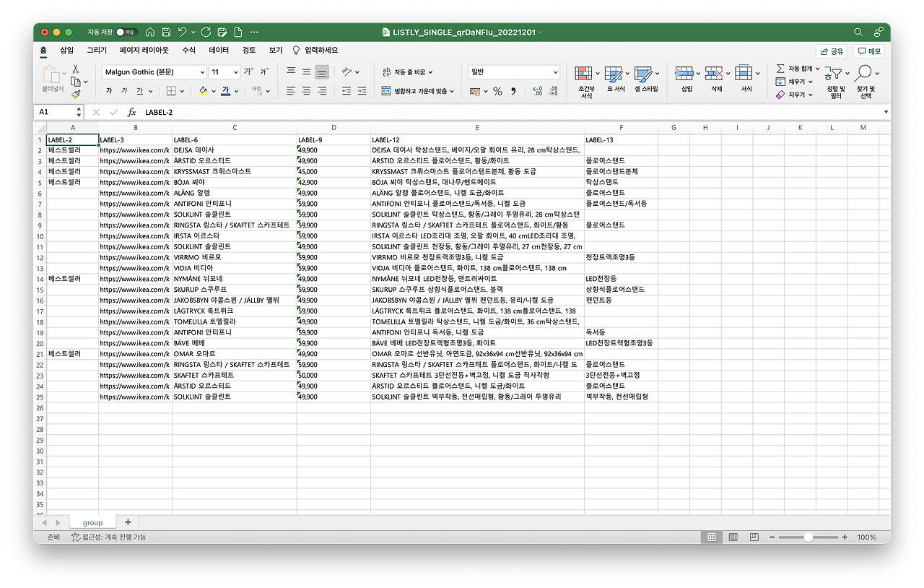This screenshot has width=924, height=588.
Task: Toggle Bold formatting 가
Action: tap(109, 91)
